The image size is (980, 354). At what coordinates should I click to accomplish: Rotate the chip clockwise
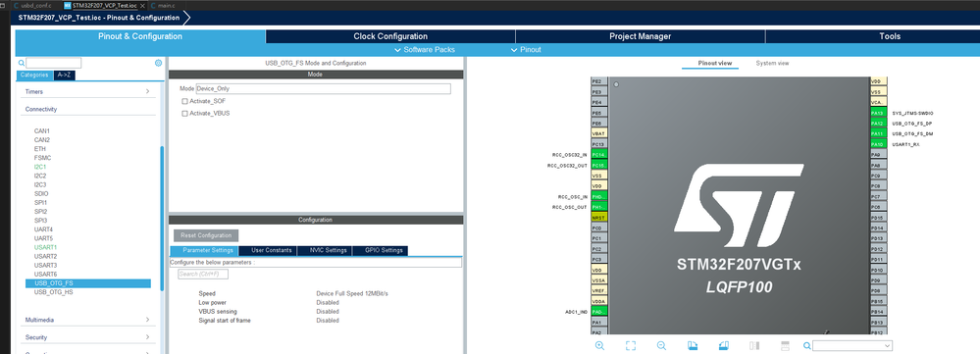pos(693,345)
